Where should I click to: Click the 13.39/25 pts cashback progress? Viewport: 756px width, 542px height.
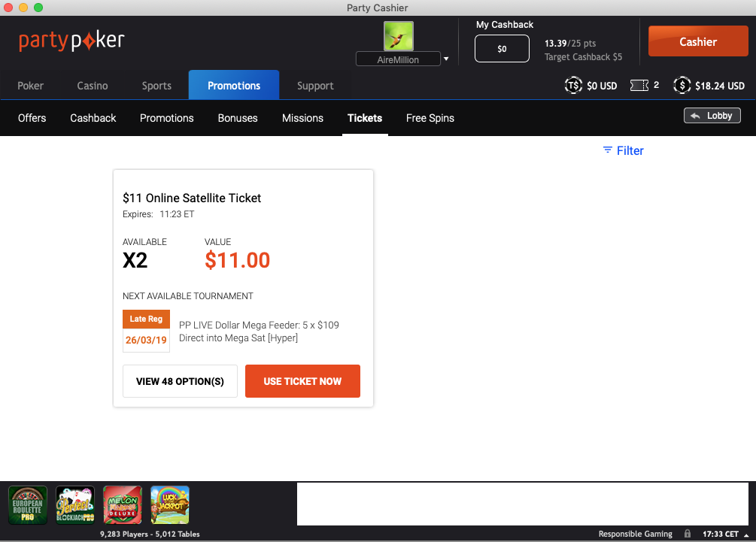570,44
